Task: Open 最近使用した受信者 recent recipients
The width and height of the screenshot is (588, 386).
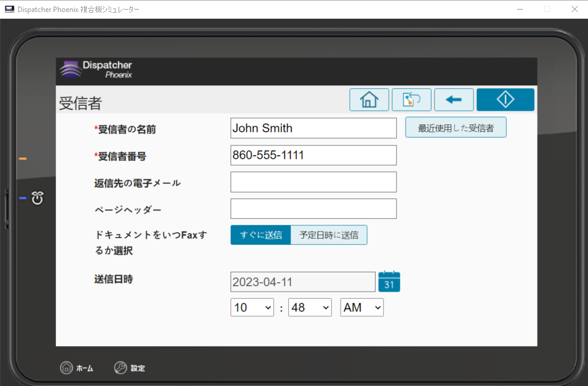Action: pyautogui.click(x=456, y=127)
